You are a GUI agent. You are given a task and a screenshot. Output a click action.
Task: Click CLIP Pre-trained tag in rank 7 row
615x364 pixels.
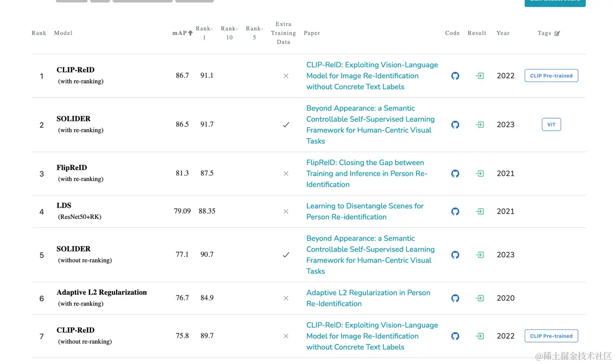[x=551, y=336]
